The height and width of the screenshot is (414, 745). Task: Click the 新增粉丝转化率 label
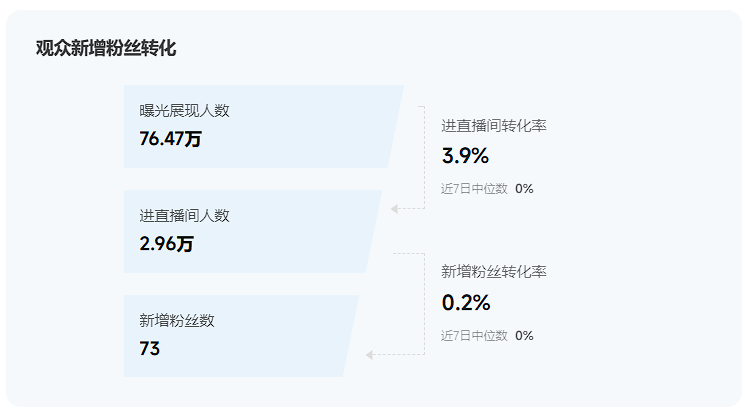click(494, 272)
